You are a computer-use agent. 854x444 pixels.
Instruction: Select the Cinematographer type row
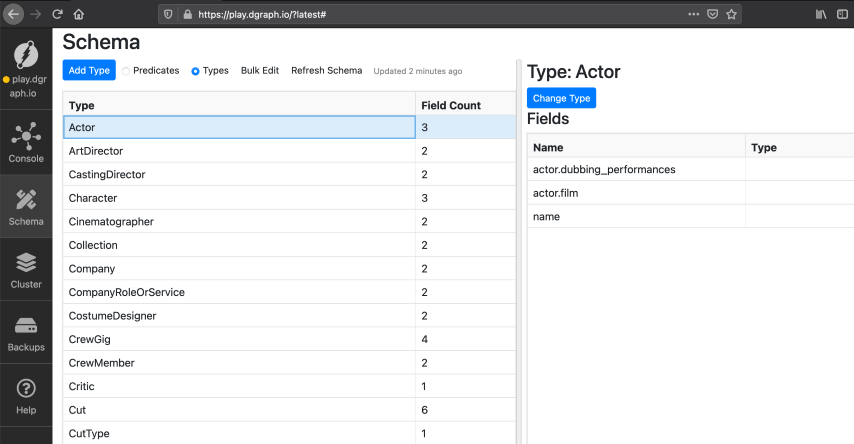coord(239,221)
